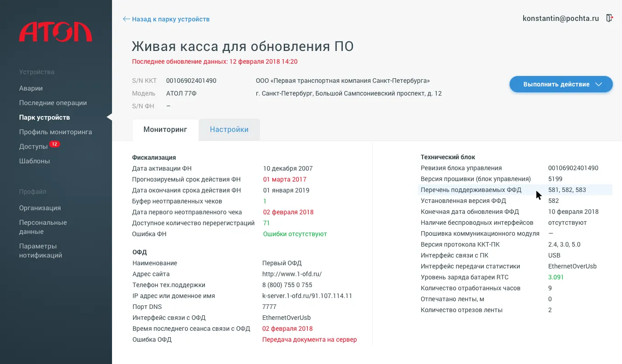Click the 12 notification badge on Доступы
The width and height of the screenshot is (622, 364).
[55, 144]
